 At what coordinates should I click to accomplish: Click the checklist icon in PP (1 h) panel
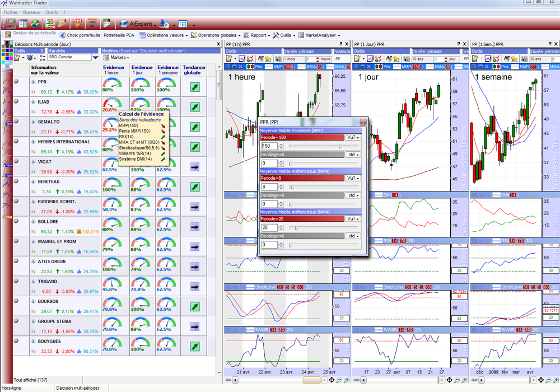point(250,59)
